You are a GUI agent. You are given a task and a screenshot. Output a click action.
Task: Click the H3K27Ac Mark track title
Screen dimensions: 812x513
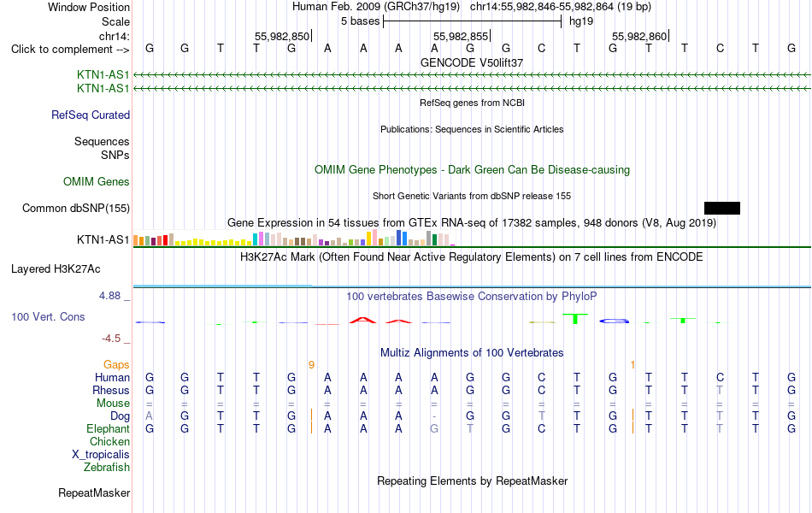[x=472, y=257]
